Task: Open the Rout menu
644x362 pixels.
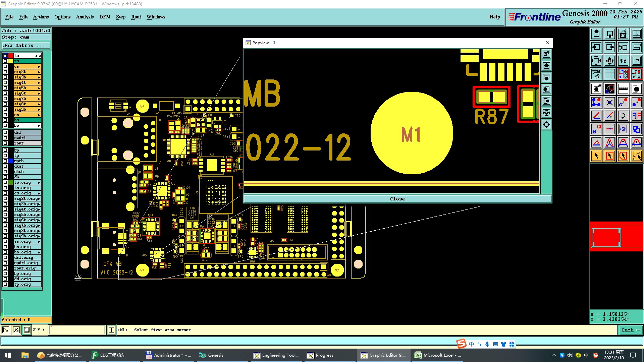Action: (136, 17)
